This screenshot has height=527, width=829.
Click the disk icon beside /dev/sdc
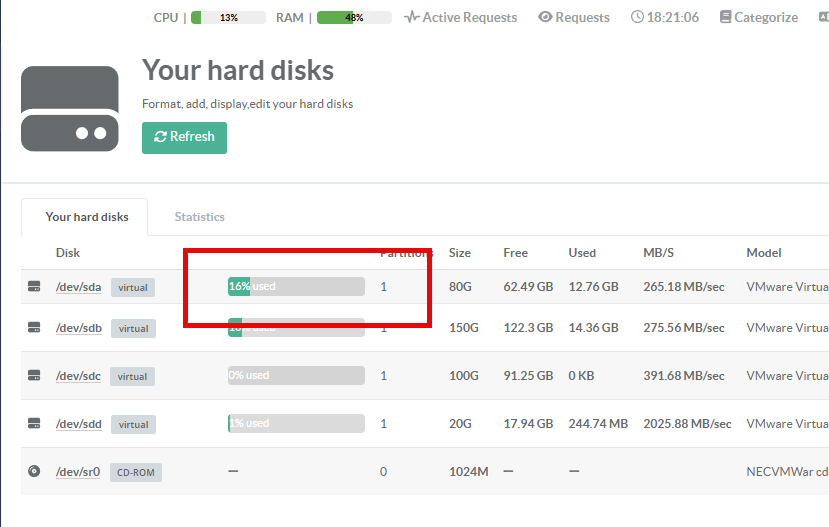[34, 376]
